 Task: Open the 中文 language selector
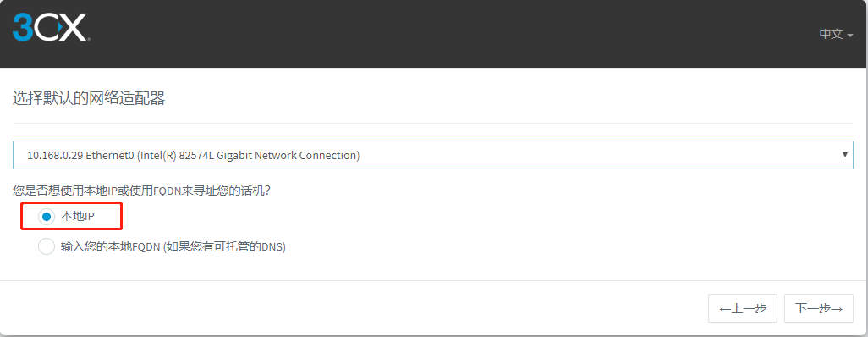pyautogui.click(x=836, y=34)
